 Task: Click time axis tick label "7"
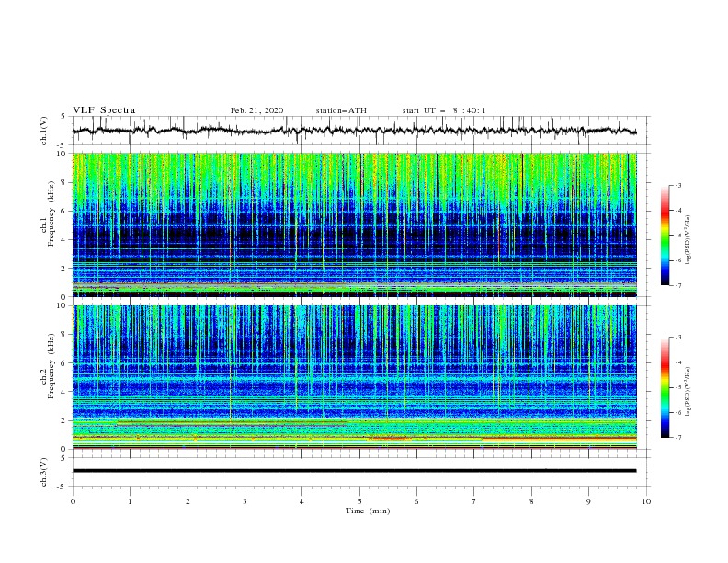coord(474,501)
